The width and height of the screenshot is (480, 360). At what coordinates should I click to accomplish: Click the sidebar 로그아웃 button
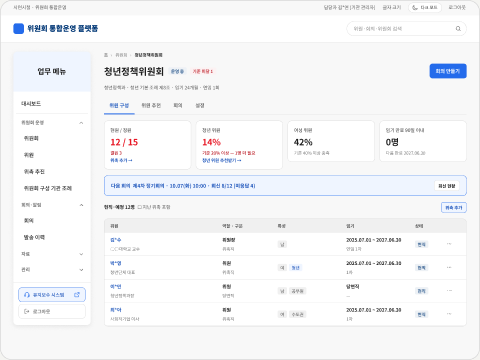tap(52, 312)
